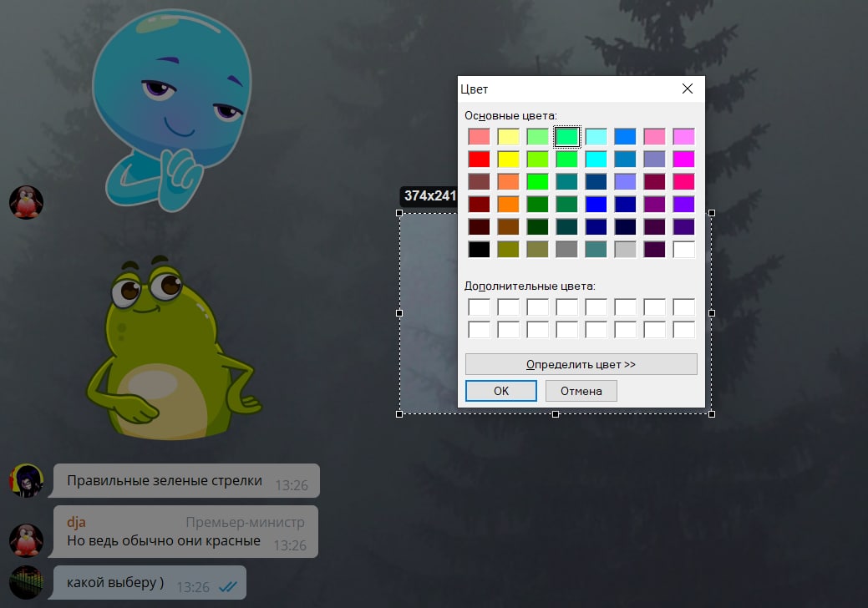
Task: Click the 'Дополнительные цвета:' label
Action: point(530,286)
